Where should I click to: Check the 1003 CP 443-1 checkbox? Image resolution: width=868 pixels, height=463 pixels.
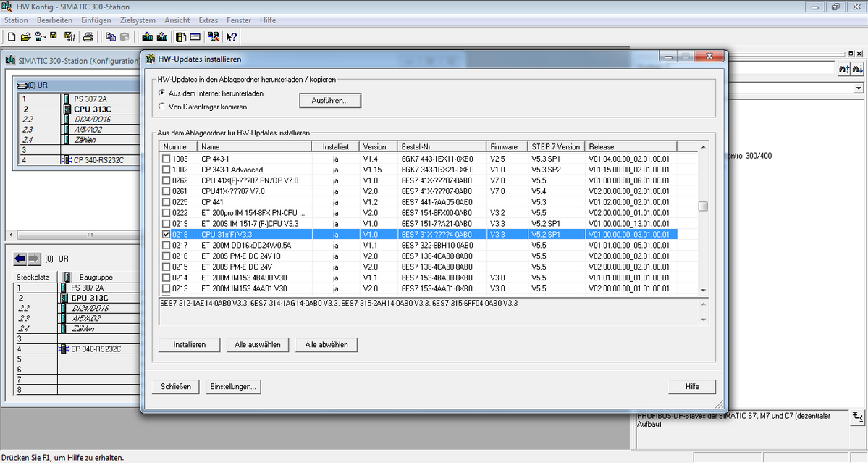167,159
